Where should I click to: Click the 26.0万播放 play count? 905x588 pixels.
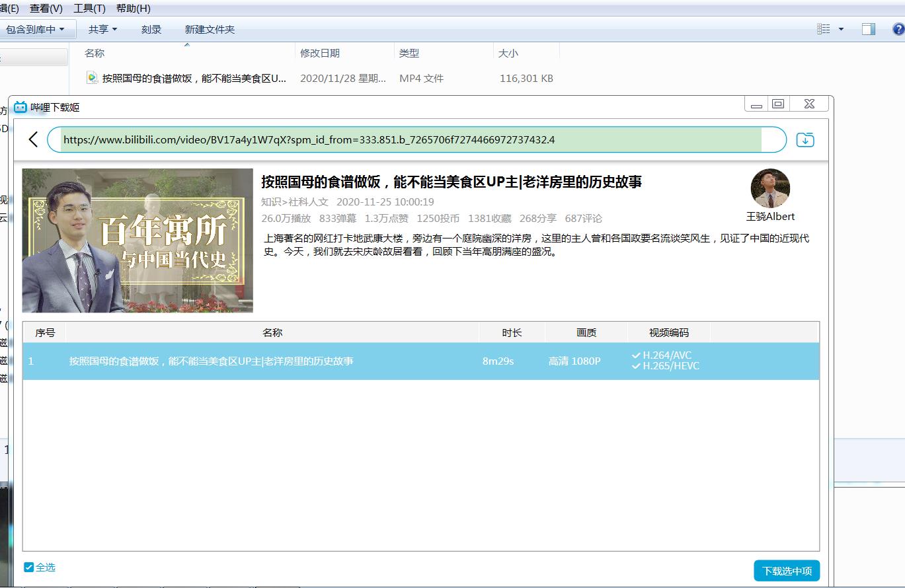click(286, 218)
